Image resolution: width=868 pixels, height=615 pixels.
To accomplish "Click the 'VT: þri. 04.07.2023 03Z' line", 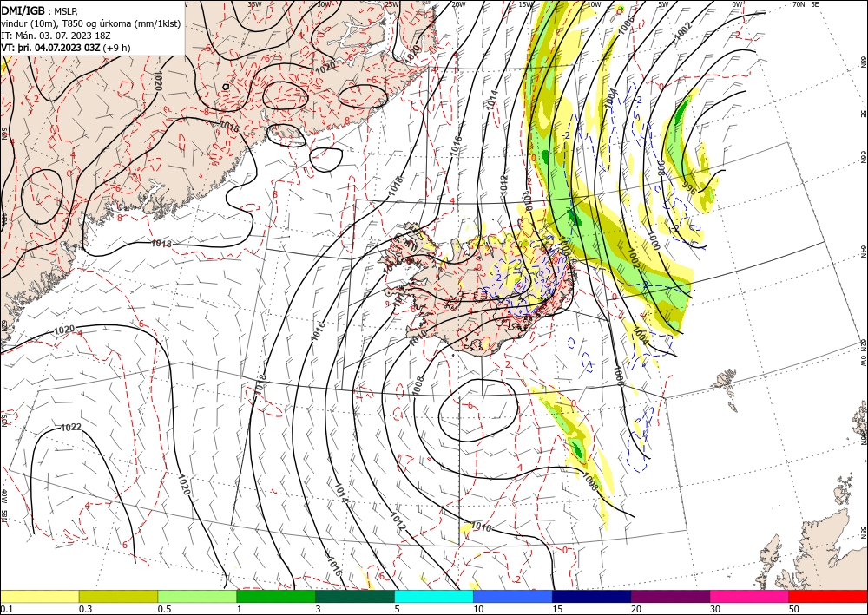I will [x=50, y=48].
